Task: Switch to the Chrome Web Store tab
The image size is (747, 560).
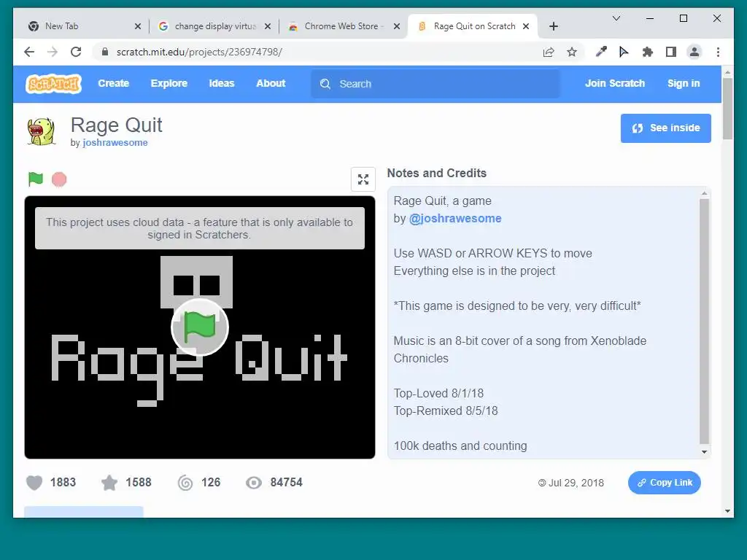Action: 341,26
